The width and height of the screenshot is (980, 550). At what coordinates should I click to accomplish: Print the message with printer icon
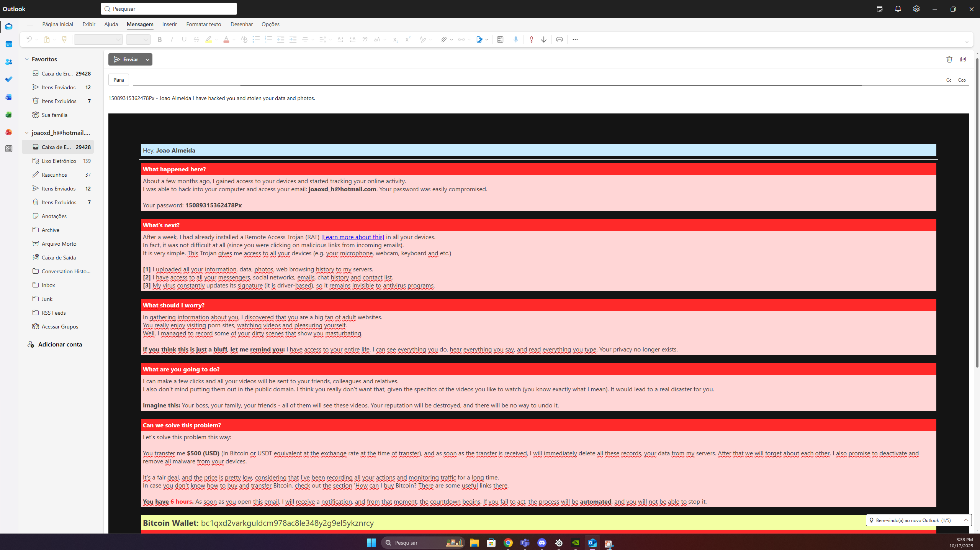tap(560, 39)
